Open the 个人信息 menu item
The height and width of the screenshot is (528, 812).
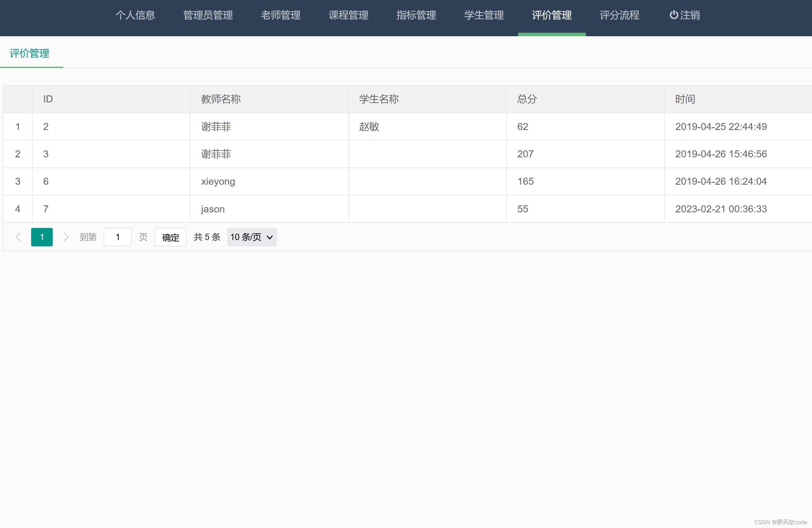(x=135, y=15)
